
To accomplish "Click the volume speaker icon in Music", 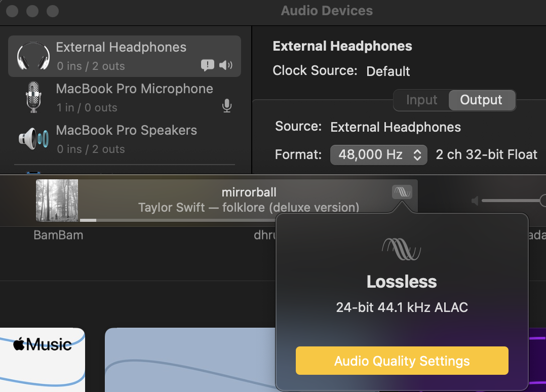I will (474, 201).
